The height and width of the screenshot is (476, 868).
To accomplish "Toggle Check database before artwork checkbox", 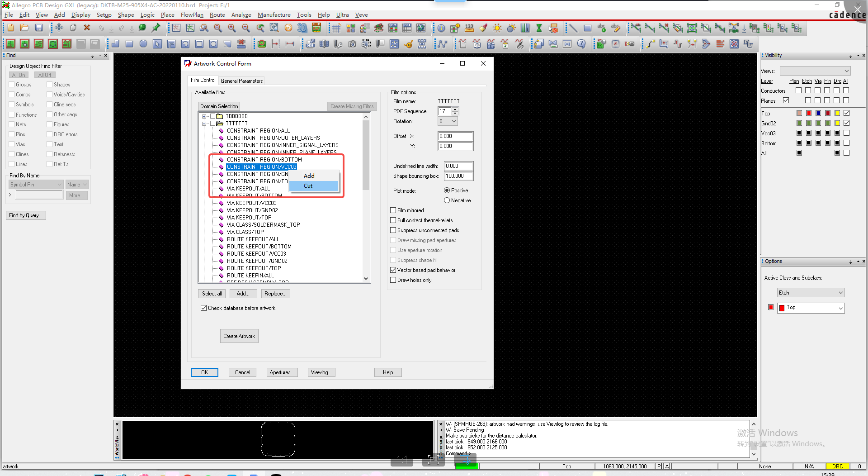I will 203,308.
